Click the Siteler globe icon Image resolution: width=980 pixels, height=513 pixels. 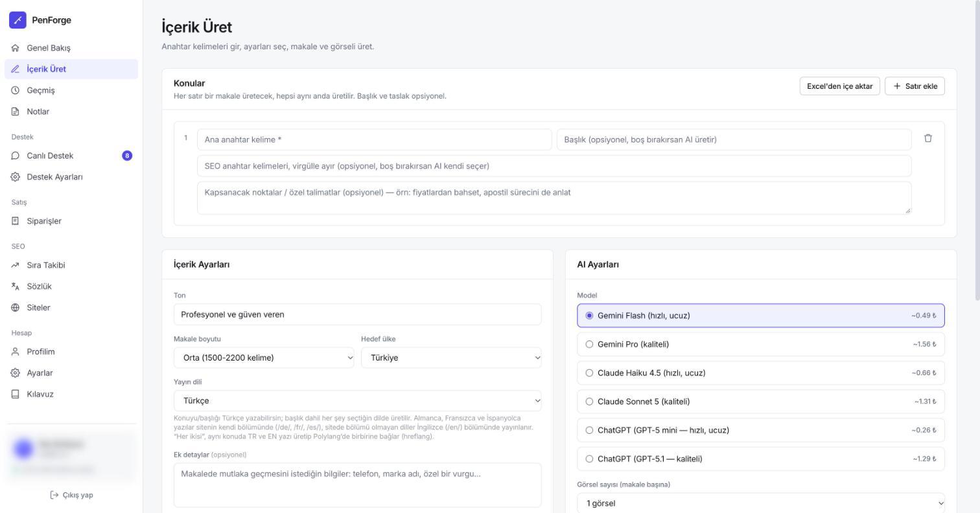(16, 308)
